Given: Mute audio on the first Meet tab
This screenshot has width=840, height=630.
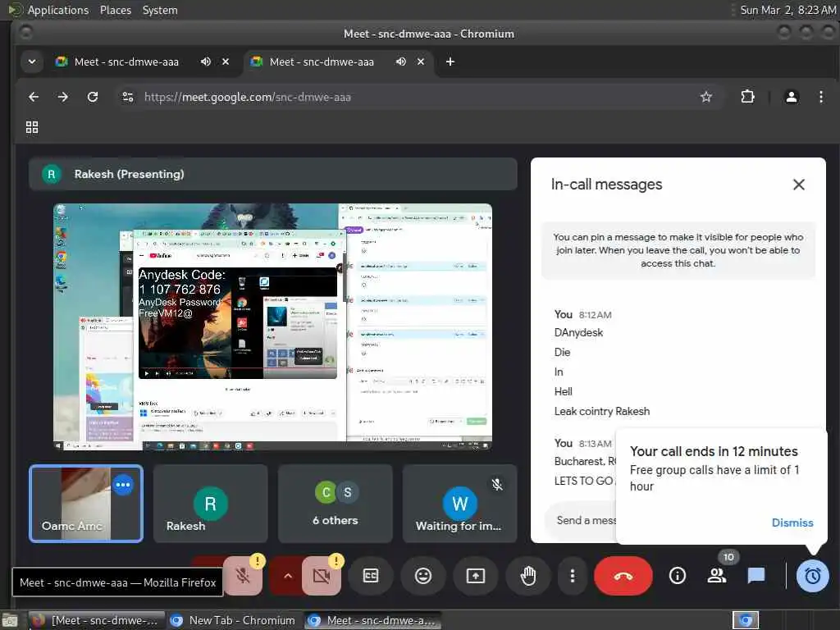Looking at the screenshot, I should [x=206, y=62].
